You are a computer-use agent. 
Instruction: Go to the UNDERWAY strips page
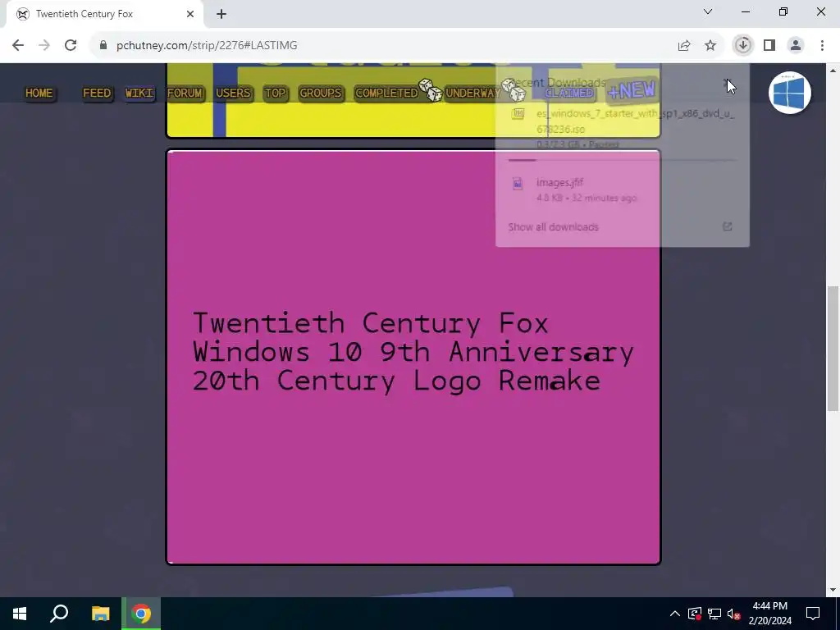[472, 94]
